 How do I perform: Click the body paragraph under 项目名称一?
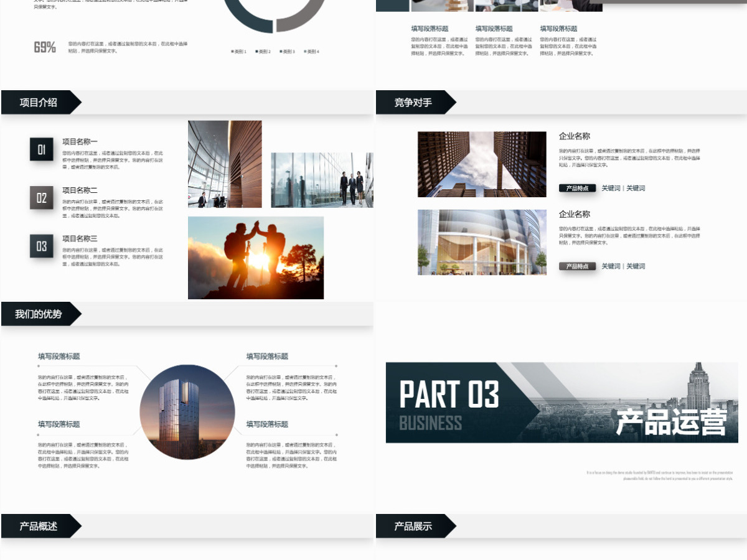coord(113,160)
